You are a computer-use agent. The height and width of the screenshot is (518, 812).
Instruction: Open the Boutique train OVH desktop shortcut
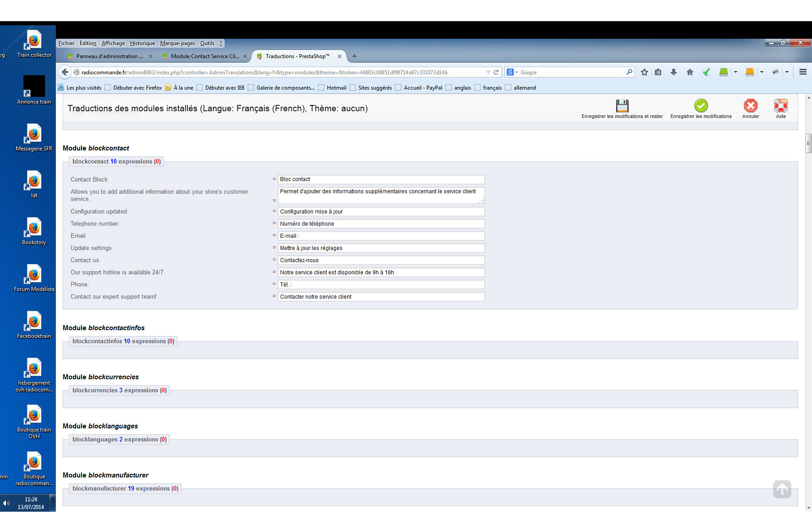coord(34,422)
